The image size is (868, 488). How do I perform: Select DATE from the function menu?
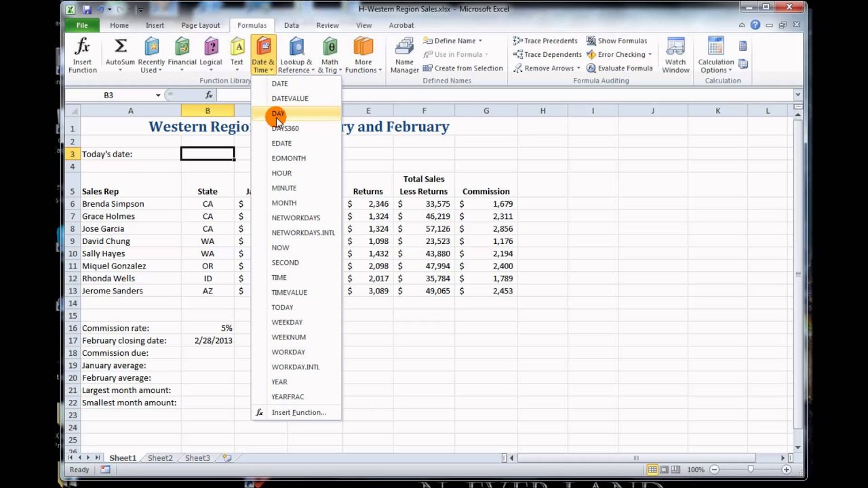click(296, 83)
